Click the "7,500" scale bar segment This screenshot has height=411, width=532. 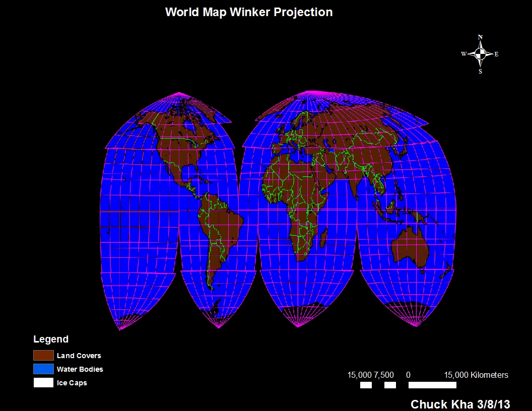click(x=390, y=385)
